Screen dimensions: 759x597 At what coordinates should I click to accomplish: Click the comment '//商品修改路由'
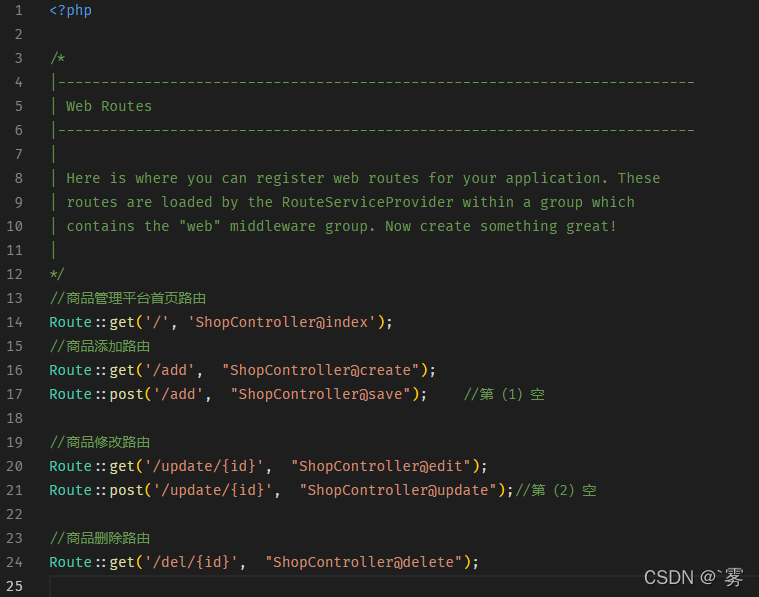(x=100, y=442)
